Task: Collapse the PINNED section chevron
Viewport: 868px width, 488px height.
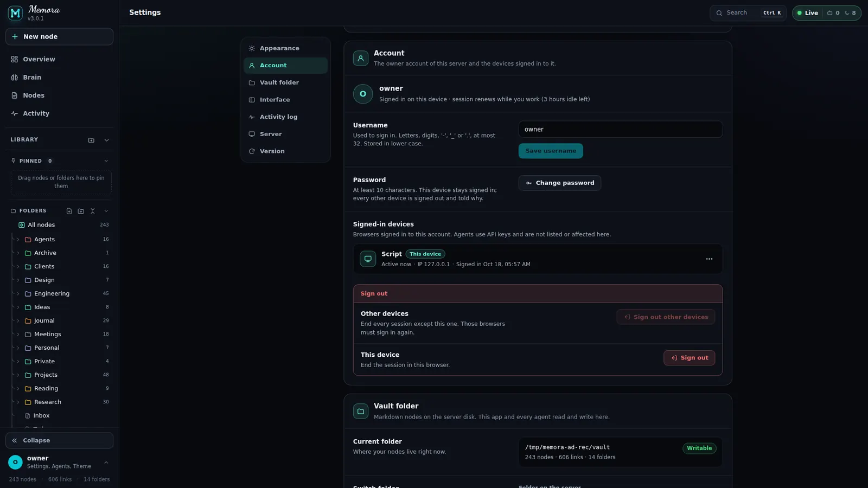Action: tap(106, 161)
